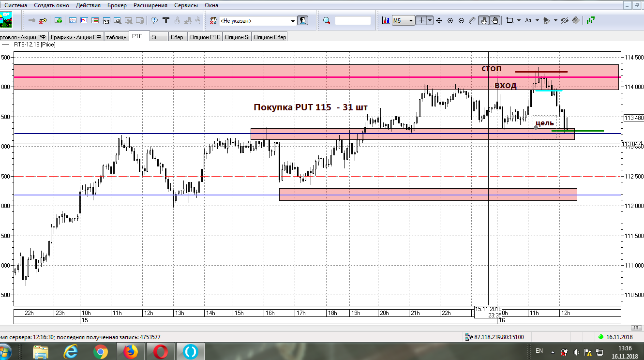
Task: Select the Aa text label tool
Action: point(528,21)
